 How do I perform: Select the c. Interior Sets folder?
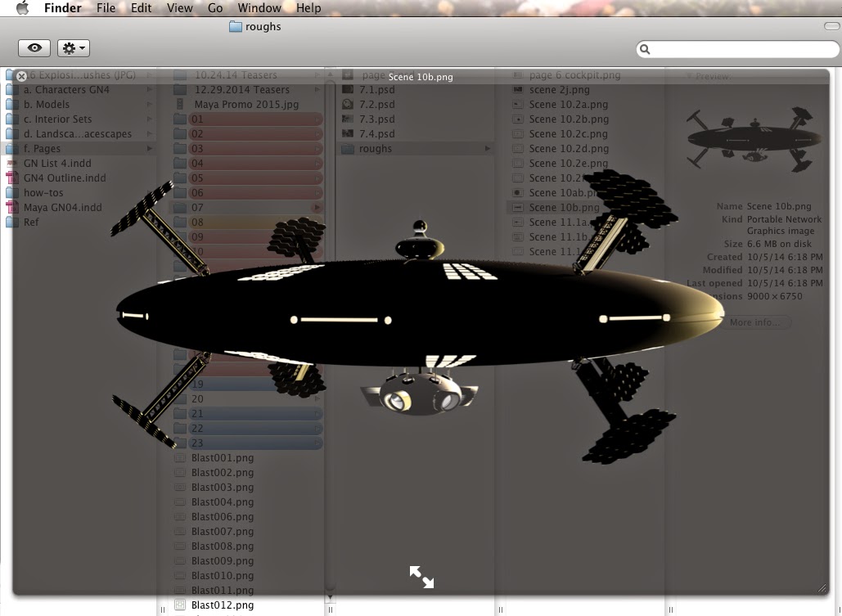point(57,119)
